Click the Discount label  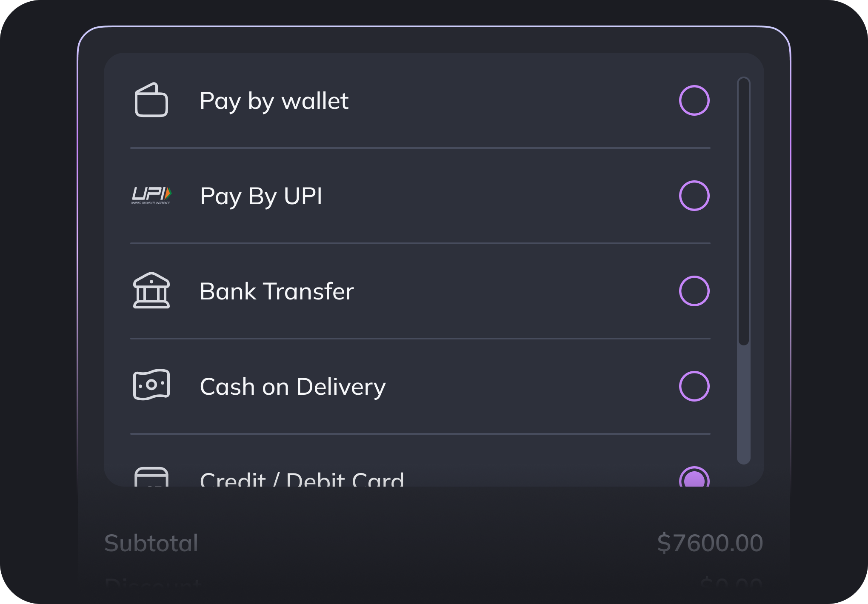click(x=153, y=584)
